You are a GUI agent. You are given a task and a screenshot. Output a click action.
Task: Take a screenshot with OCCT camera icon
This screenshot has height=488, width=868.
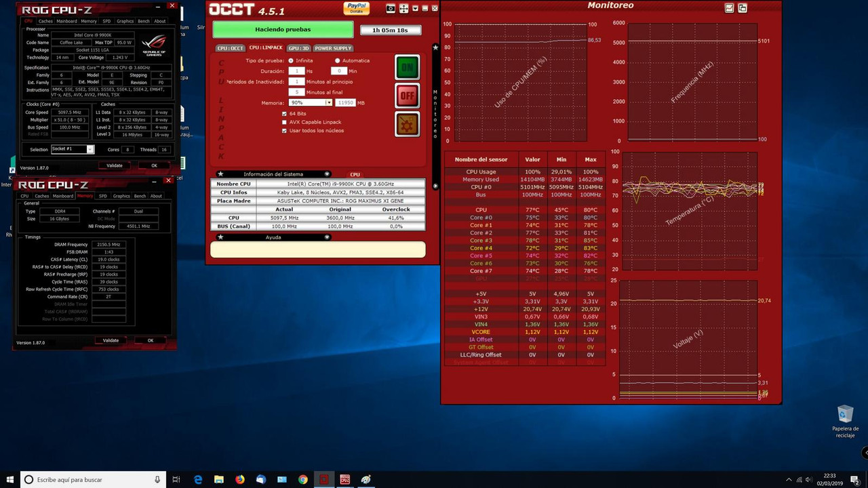click(x=391, y=9)
